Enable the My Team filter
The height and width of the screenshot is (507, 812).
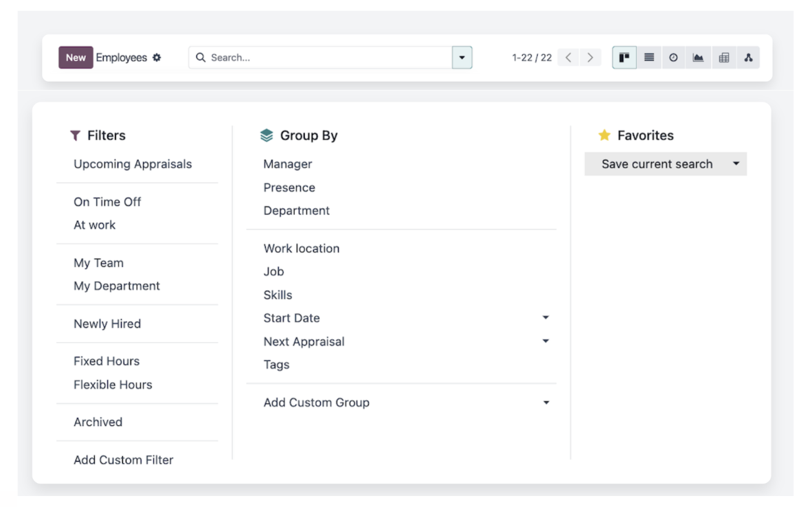click(x=99, y=263)
